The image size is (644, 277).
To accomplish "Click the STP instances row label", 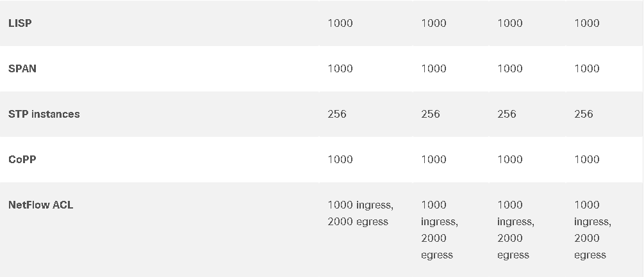I will pyautogui.click(x=44, y=115).
